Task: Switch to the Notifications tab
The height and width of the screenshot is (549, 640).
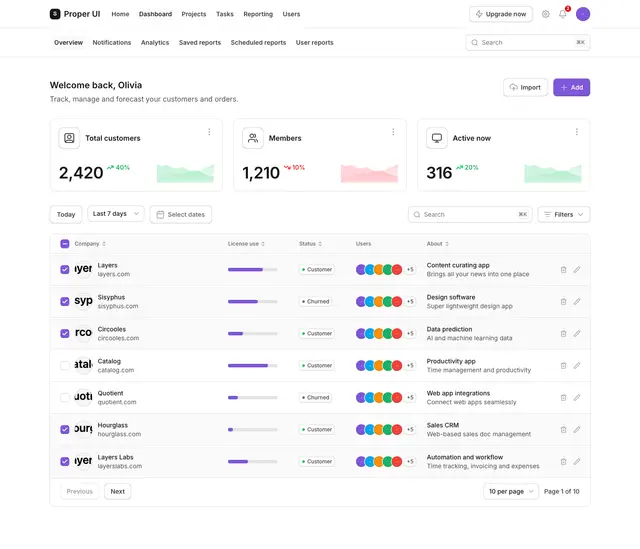Action: coord(111,42)
